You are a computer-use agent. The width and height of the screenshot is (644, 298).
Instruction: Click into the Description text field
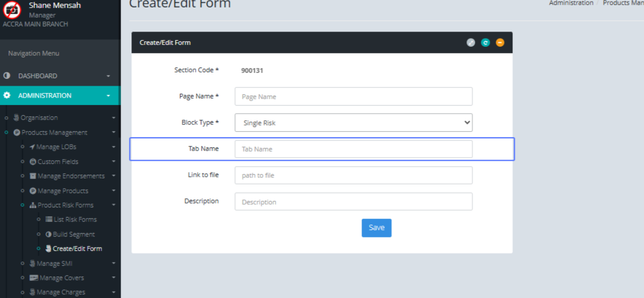tap(353, 202)
